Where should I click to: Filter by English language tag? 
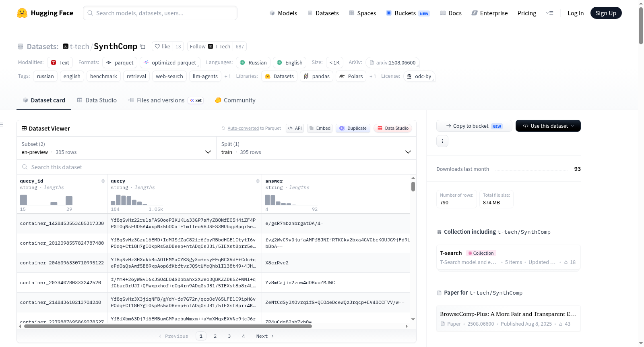pos(290,62)
